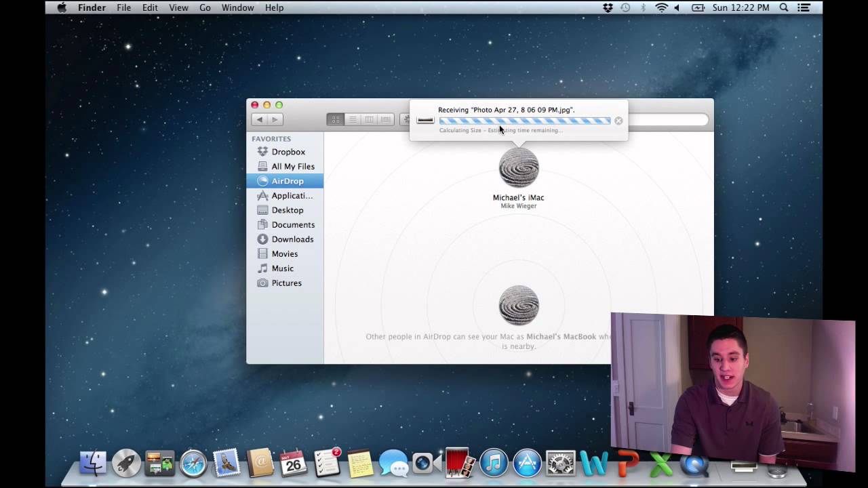Launch Safari from the Dock
Screen dimensions: 868x488
pyautogui.click(x=193, y=464)
